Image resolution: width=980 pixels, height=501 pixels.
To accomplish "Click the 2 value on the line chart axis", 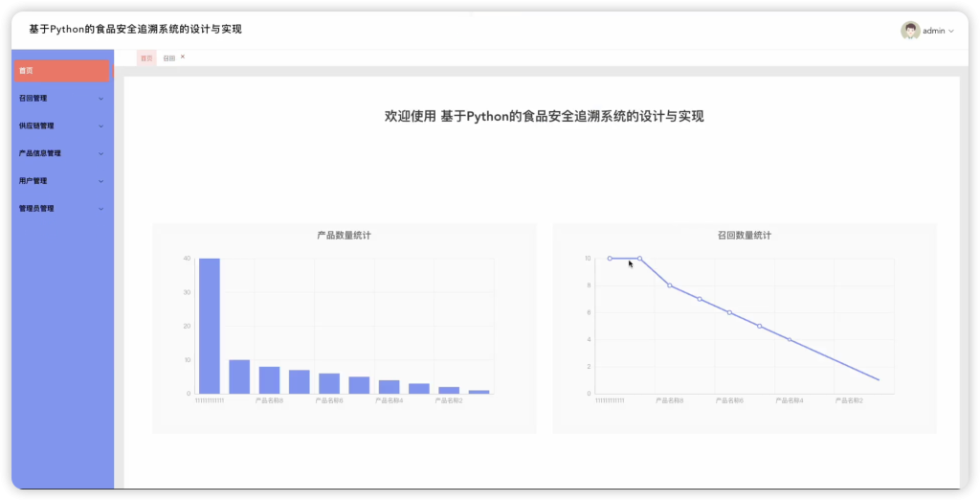I will point(589,367).
